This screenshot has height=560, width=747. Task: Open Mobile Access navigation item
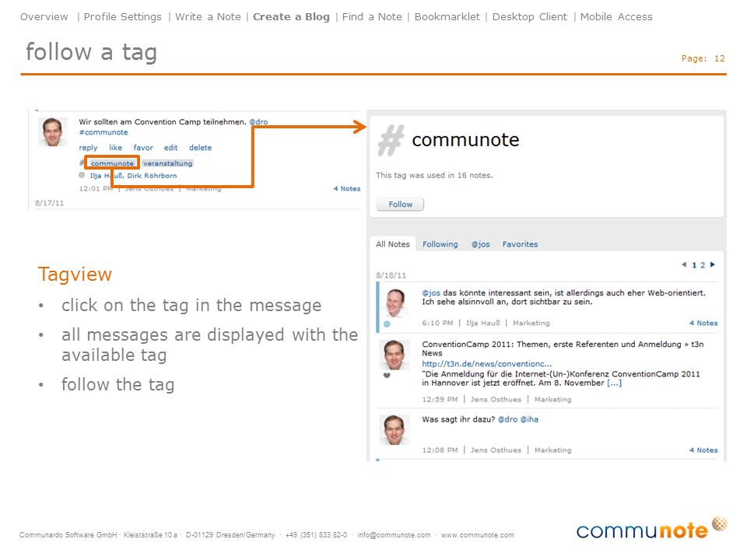click(x=616, y=16)
